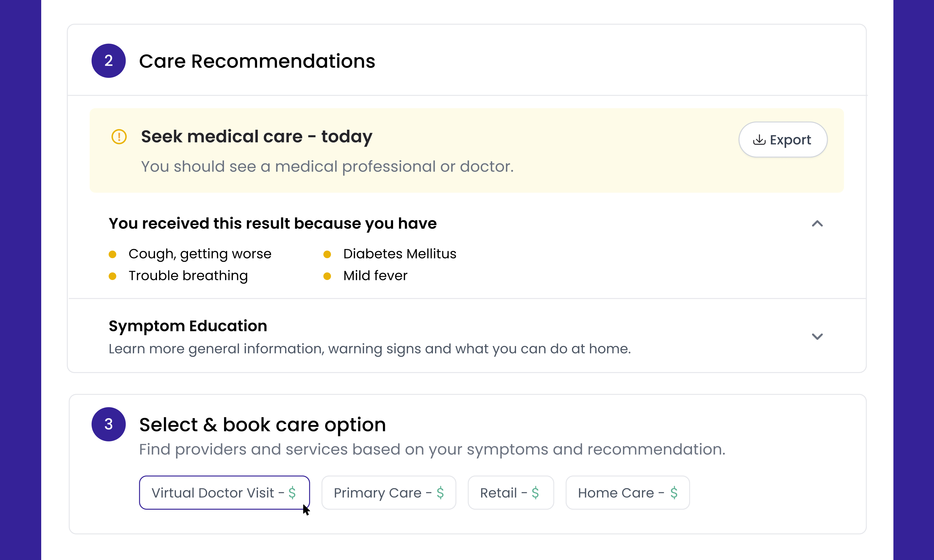Viewport: 934px width, 560px height.
Task: Click the bullet next to Cough, getting worse
Action: click(x=113, y=254)
